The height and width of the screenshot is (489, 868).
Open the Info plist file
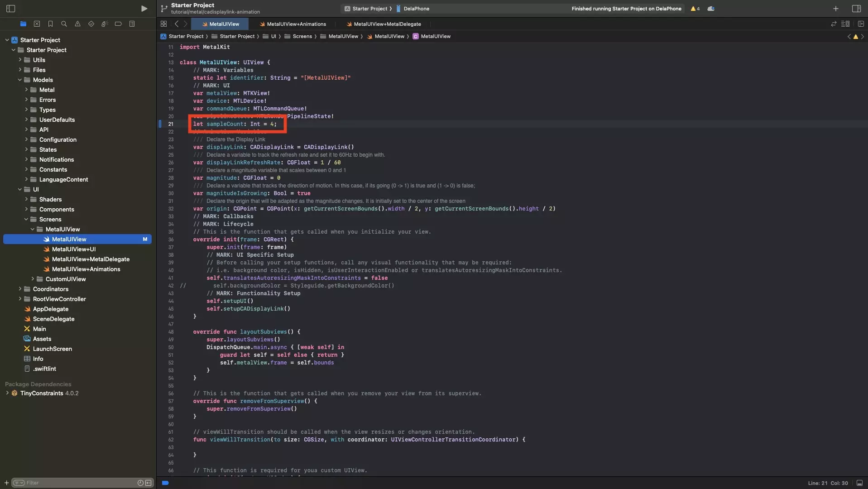point(38,359)
